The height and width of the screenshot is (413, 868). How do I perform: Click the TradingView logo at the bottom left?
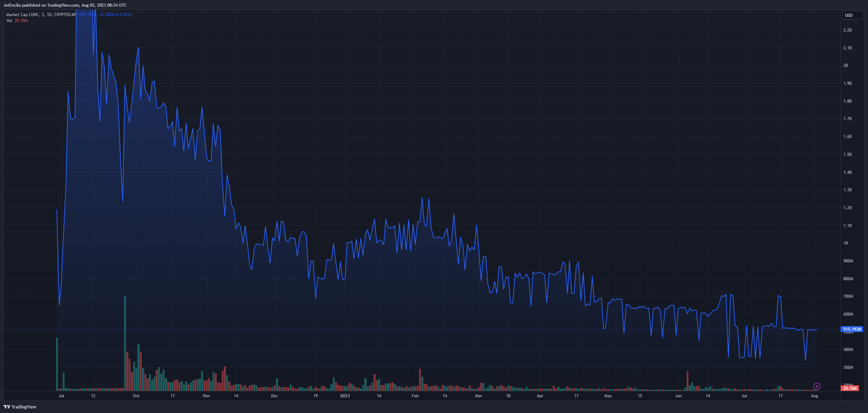pos(20,407)
